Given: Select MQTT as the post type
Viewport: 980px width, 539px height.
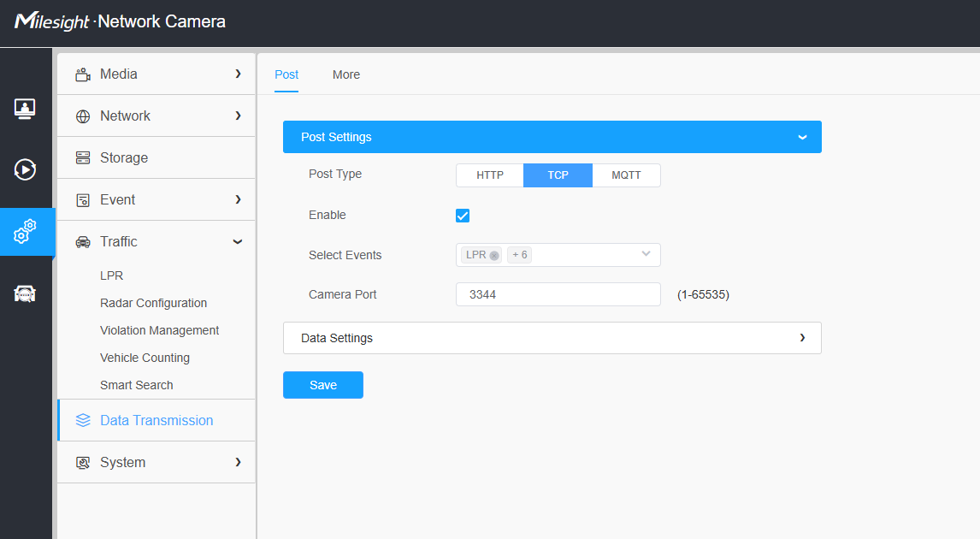Looking at the screenshot, I should point(626,175).
